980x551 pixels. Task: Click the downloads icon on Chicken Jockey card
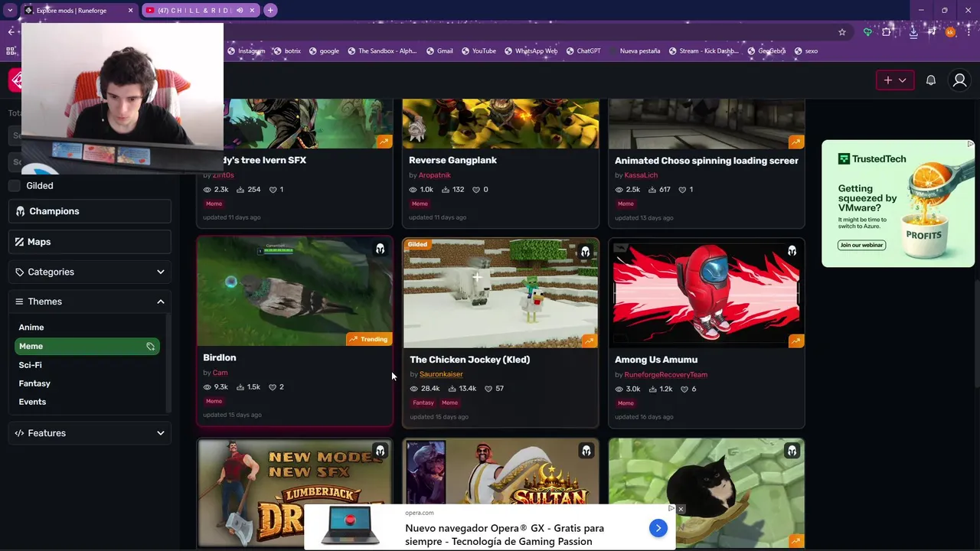click(452, 389)
